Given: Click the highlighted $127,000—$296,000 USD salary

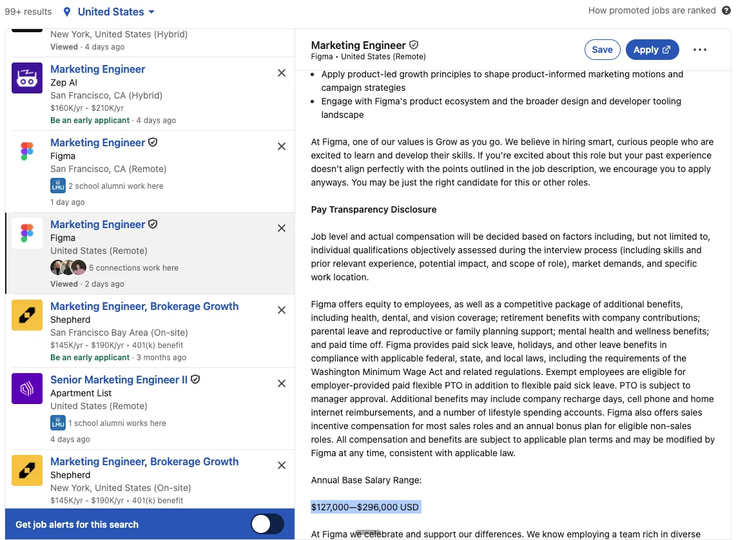Looking at the screenshot, I should click(x=365, y=506).
